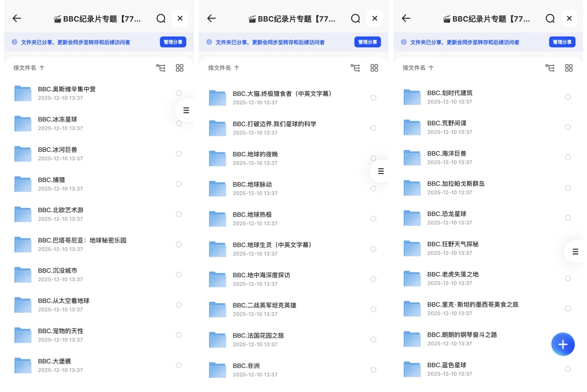Expand the floating hamburger handle on the left screen
Image resolution: width=587 pixels, height=392 pixels.
point(186,110)
